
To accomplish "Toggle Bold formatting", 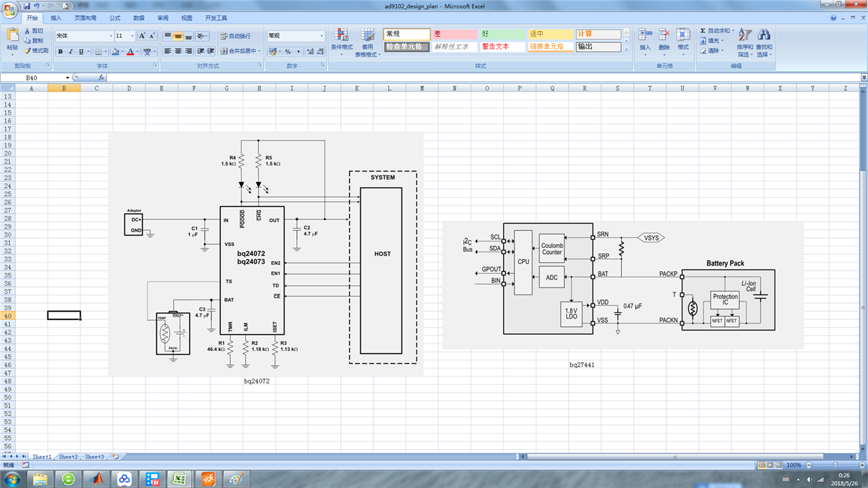I will (61, 52).
